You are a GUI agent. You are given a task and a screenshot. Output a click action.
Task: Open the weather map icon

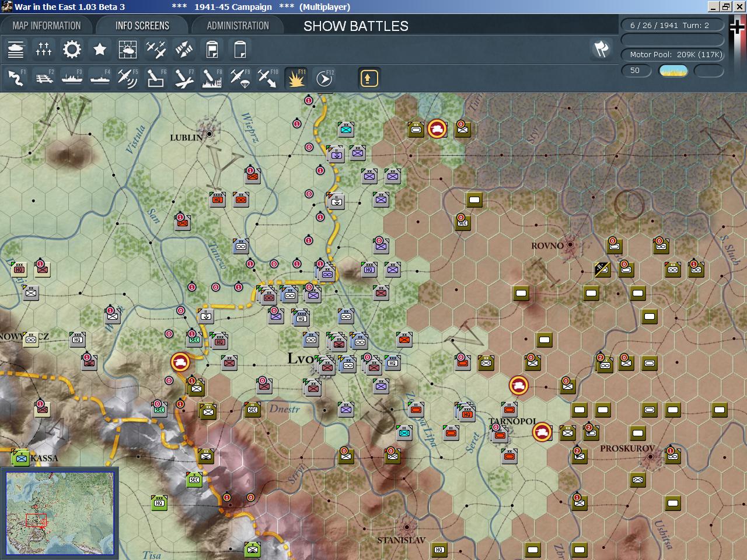[128, 50]
